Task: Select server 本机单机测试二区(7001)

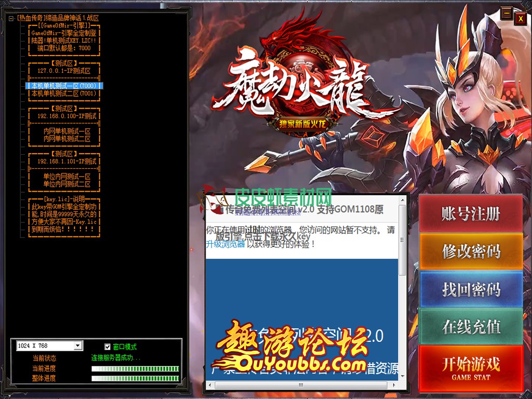Action: coord(64,94)
